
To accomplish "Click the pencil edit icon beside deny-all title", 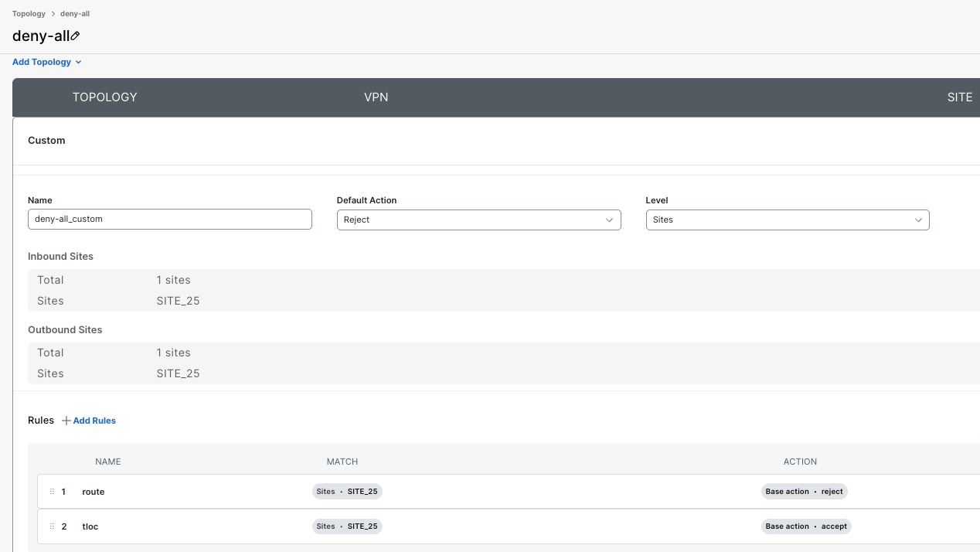I will 76,36.
